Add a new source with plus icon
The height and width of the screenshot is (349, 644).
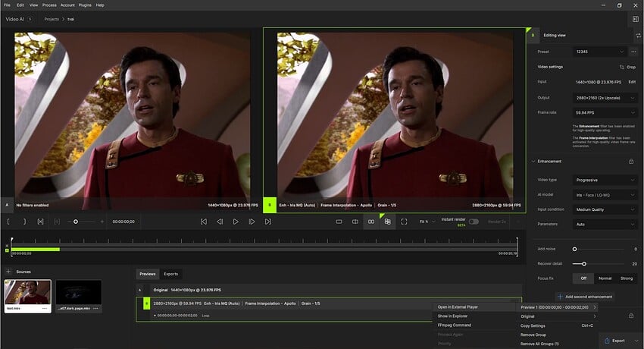[8, 272]
